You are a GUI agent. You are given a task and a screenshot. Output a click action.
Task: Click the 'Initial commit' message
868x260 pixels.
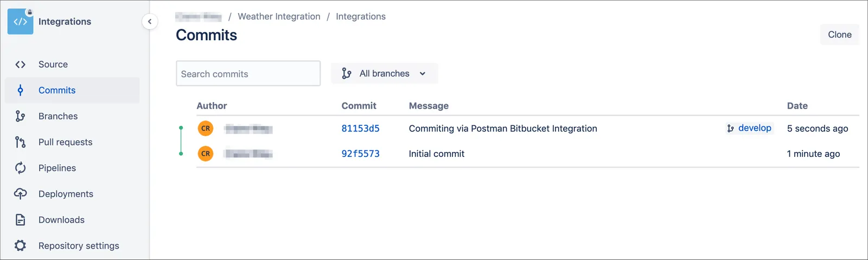pos(437,154)
